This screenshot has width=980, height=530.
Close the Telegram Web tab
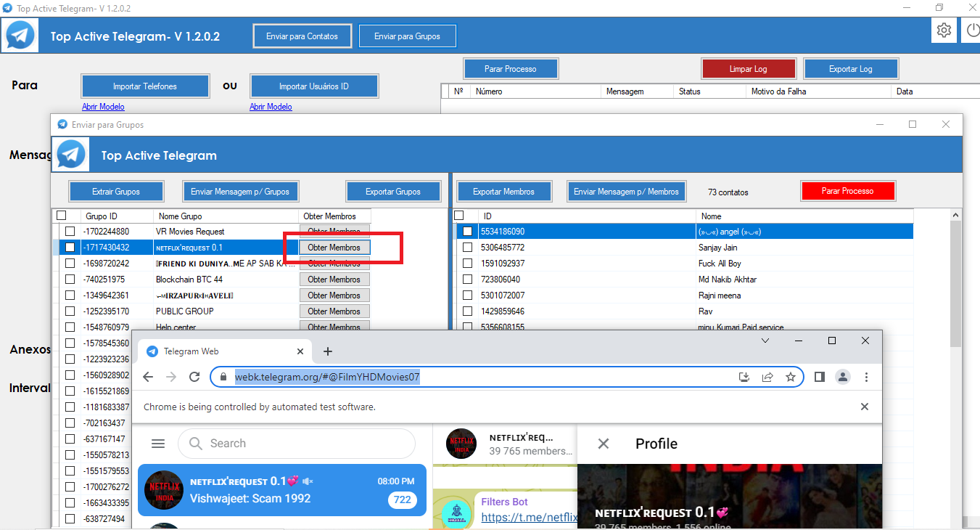coord(300,351)
